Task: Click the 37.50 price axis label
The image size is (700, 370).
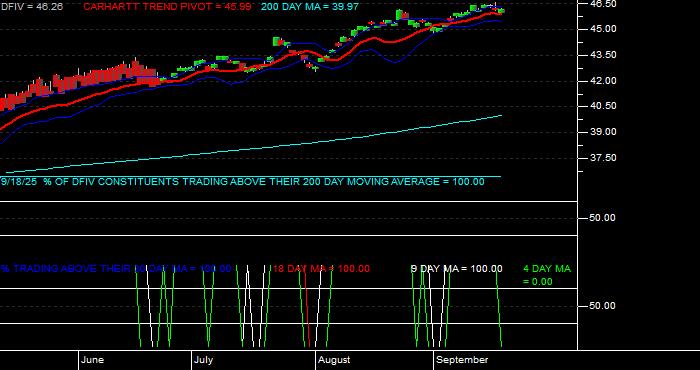Action: point(604,158)
